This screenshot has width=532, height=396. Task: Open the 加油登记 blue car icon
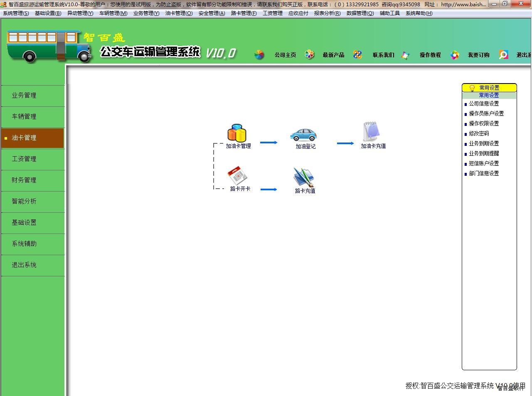pos(304,135)
